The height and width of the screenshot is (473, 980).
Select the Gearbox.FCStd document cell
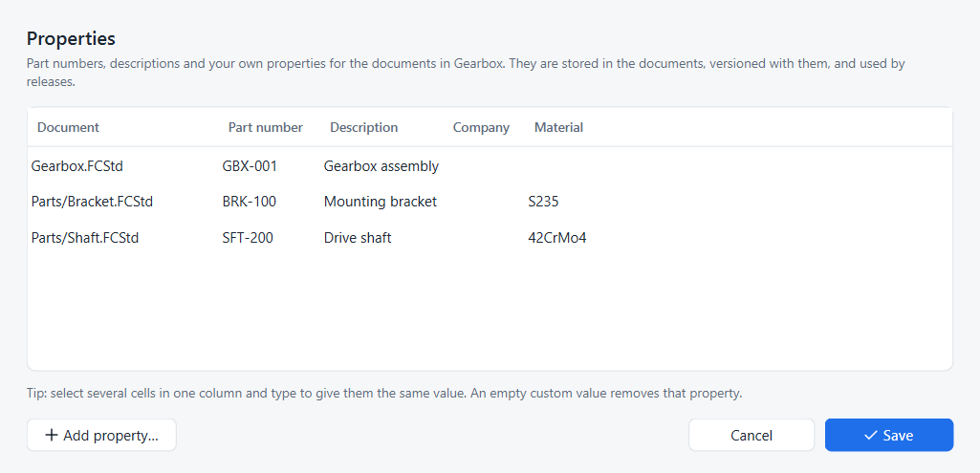pos(123,166)
